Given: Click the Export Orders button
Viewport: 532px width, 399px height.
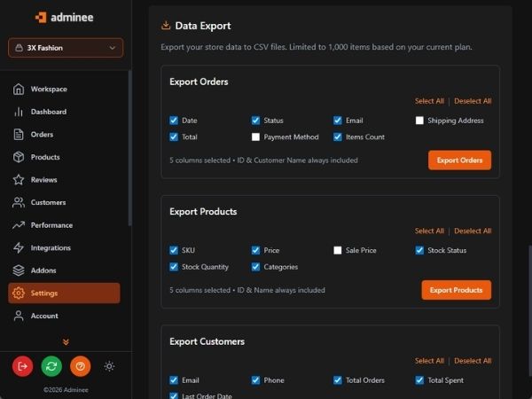Looking at the screenshot, I should click(459, 160).
